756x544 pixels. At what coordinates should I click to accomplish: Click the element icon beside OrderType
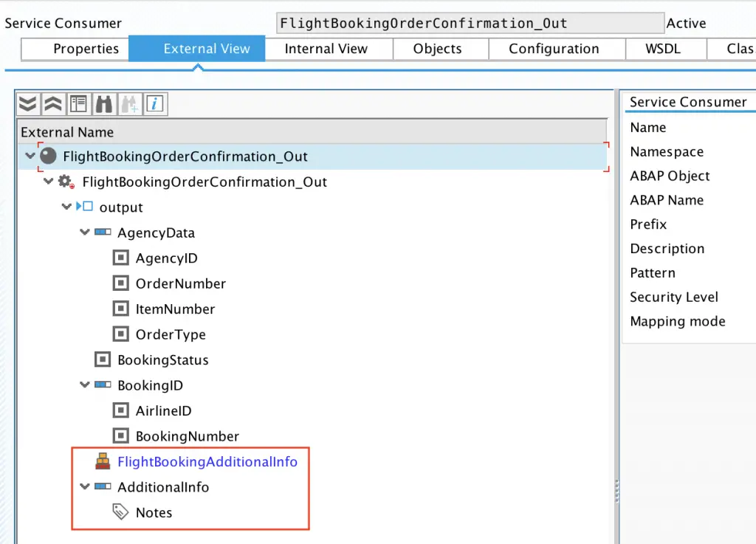pyautogui.click(x=120, y=334)
